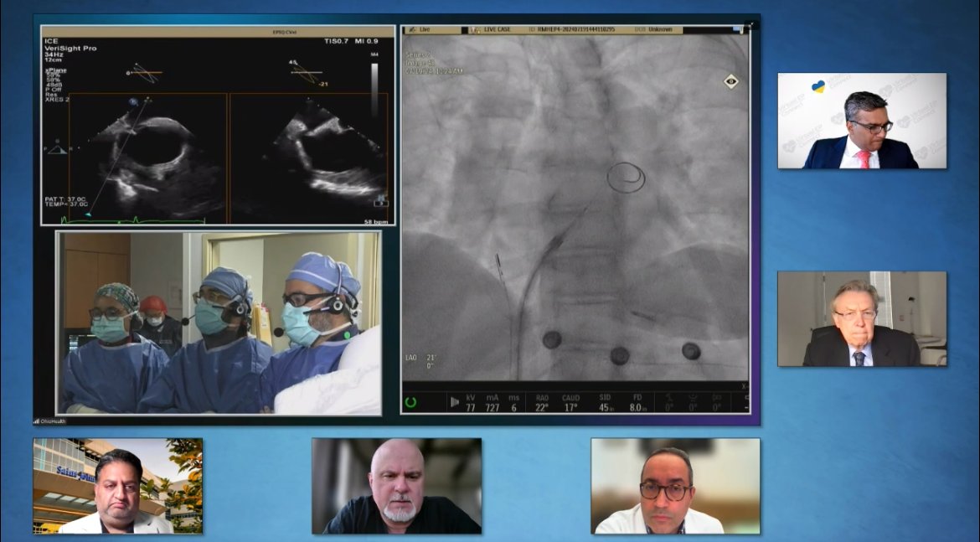Click the VeriSight Pro label
This screenshot has width=980, height=542.
coord(70,48)
